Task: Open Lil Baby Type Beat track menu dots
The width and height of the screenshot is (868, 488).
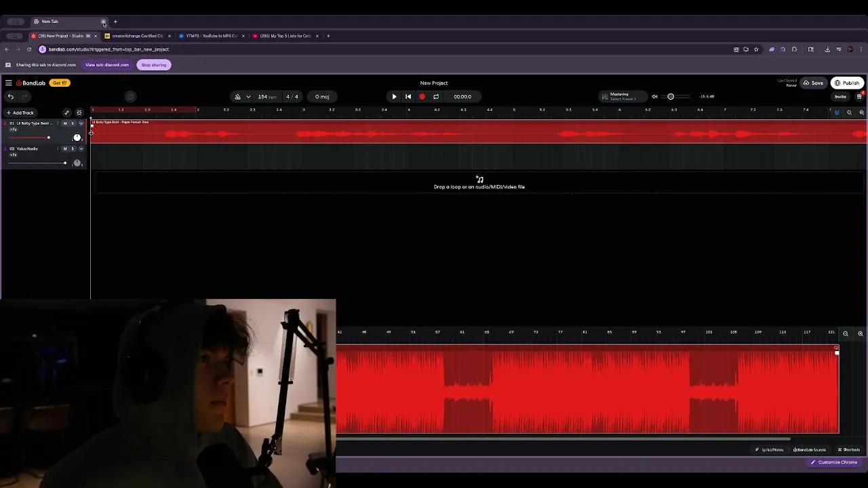Action: tap(58, 123)
